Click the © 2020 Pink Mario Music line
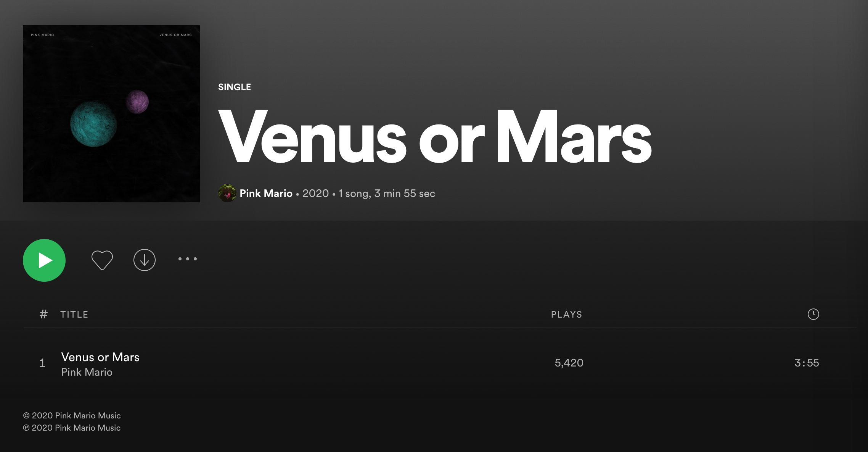868x452 pixels. coord(72,416)
